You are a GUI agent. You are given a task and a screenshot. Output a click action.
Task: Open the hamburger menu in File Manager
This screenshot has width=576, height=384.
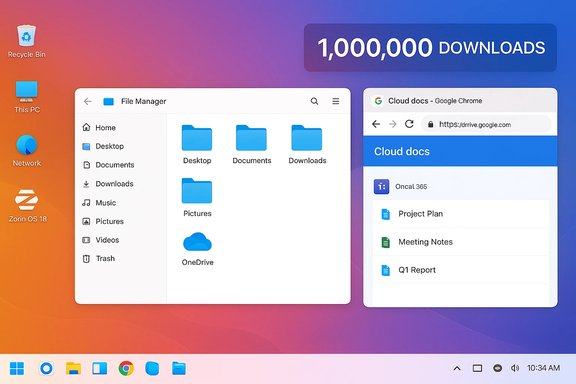(x=336, y=101)
